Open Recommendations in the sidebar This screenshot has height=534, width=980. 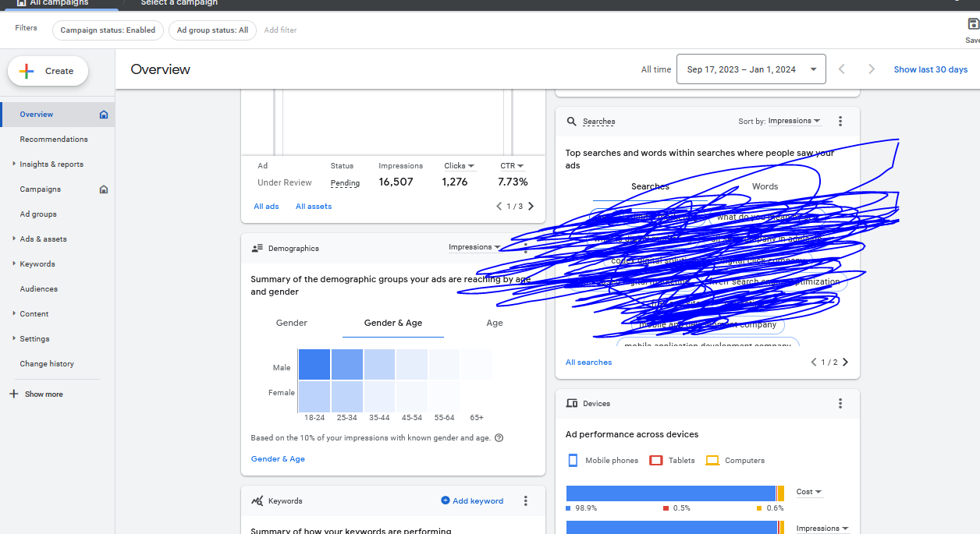click(54, 140)
